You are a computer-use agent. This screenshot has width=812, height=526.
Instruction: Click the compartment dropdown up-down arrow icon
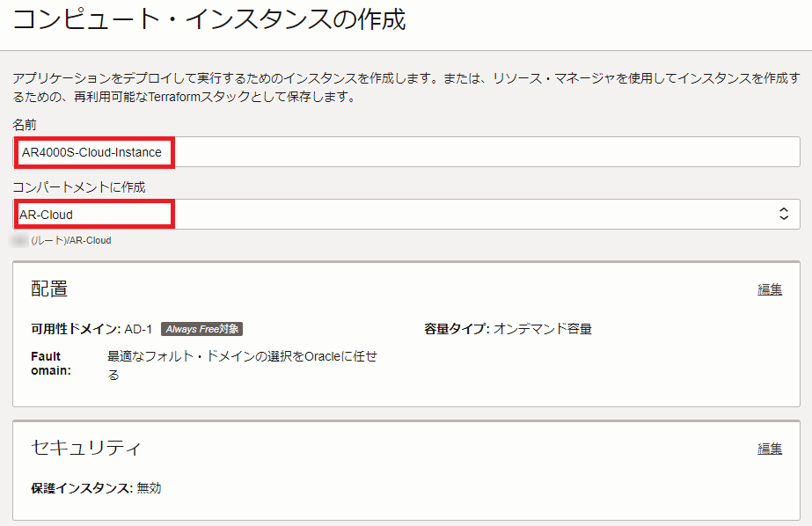point(784,214)
